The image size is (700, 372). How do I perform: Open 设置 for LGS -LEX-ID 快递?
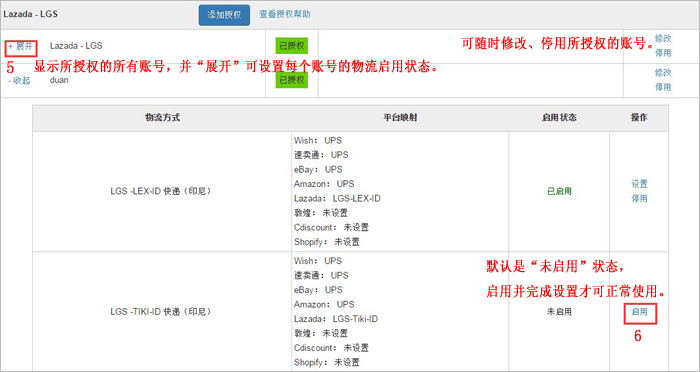point(639,184)
